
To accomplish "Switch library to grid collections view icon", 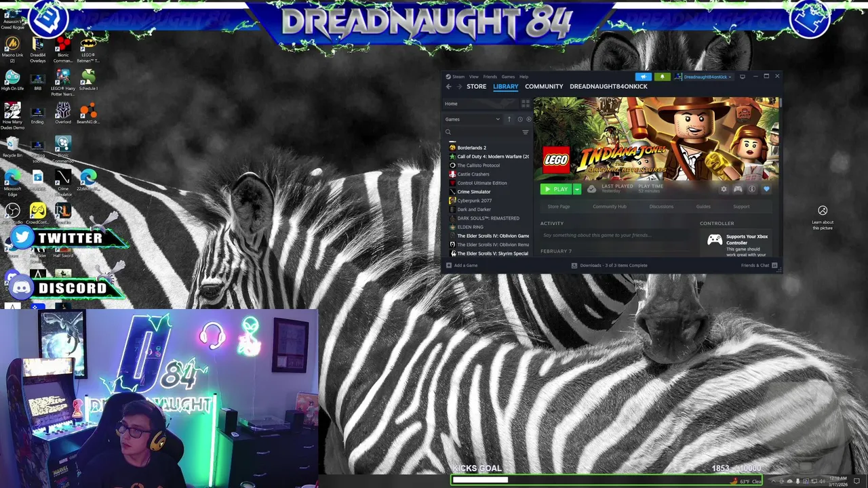I will pos(526,104).
